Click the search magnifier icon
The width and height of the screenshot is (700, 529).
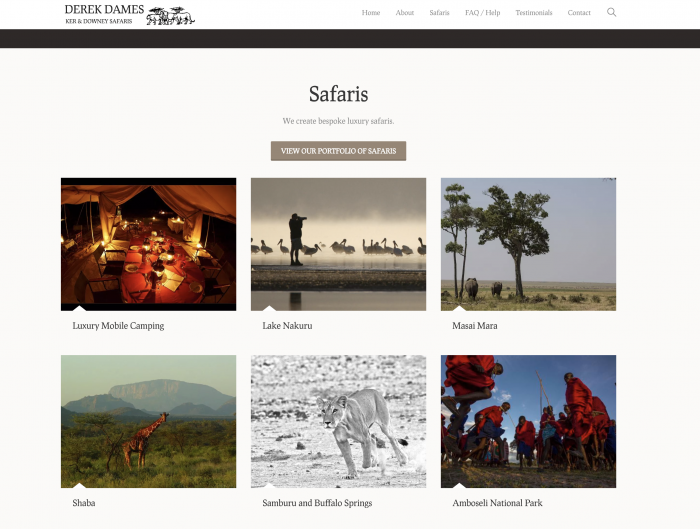point(611,12)
